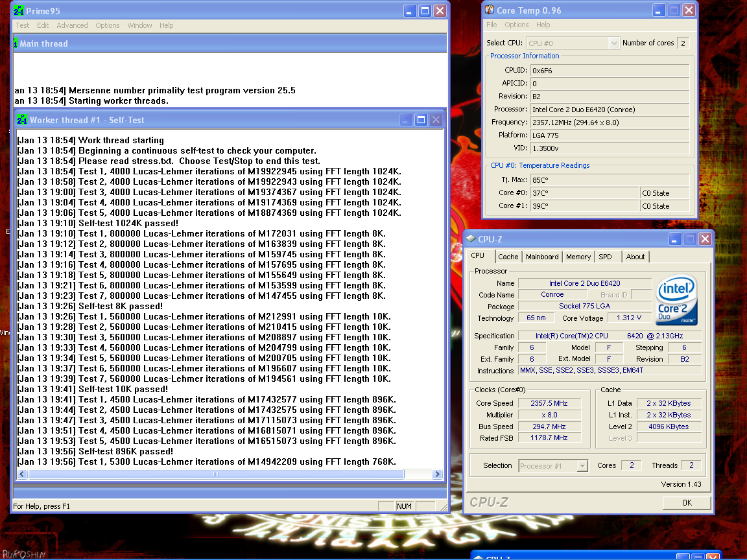Screen dimensions: 747x560
Task: Open the Test menu in Prime95
Action: pyautogui.click(x=23, y=25)
